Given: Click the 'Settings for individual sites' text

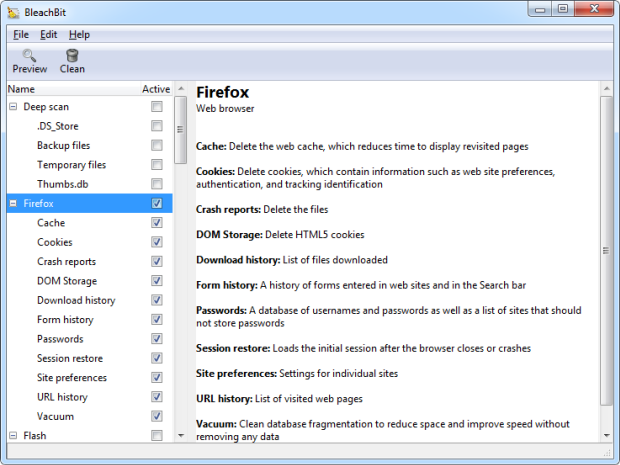Looking at the screenshot, I should pyautogui.click(x=338, y=374).
